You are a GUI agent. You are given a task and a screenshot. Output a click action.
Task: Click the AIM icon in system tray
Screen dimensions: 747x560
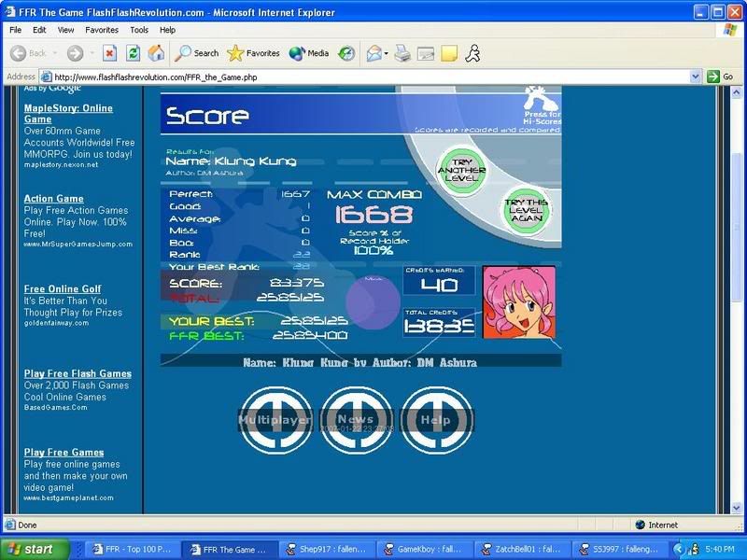694,550
